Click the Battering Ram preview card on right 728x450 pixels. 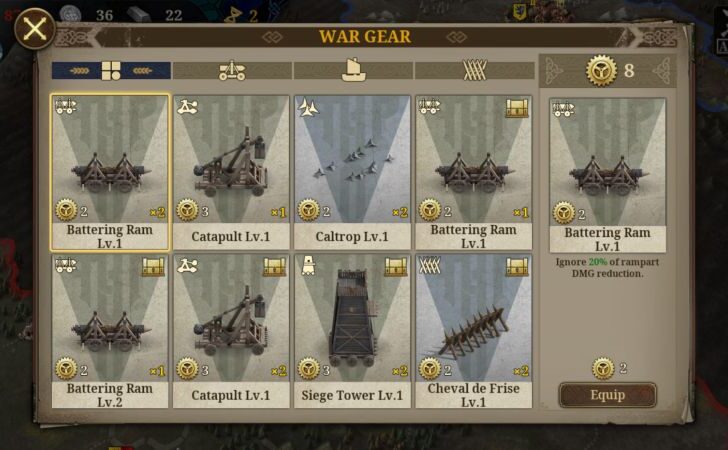click(607, 175)
